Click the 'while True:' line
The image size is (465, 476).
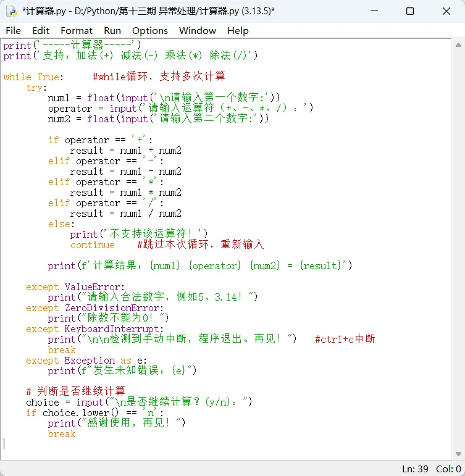33,77
